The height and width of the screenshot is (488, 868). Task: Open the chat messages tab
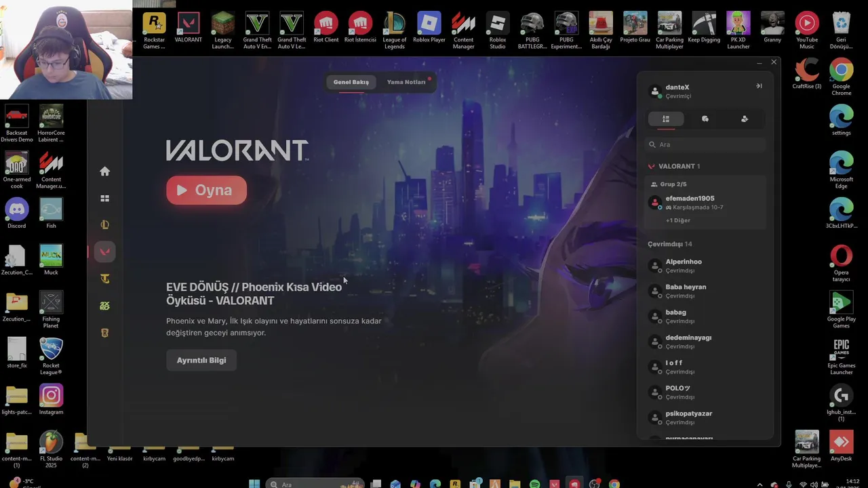tap(705, 119)
